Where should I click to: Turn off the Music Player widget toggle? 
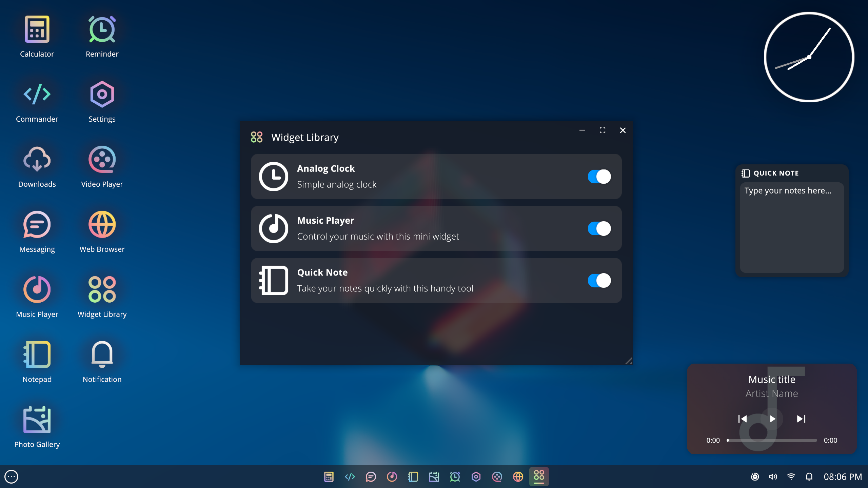click(x=599, y=229)
